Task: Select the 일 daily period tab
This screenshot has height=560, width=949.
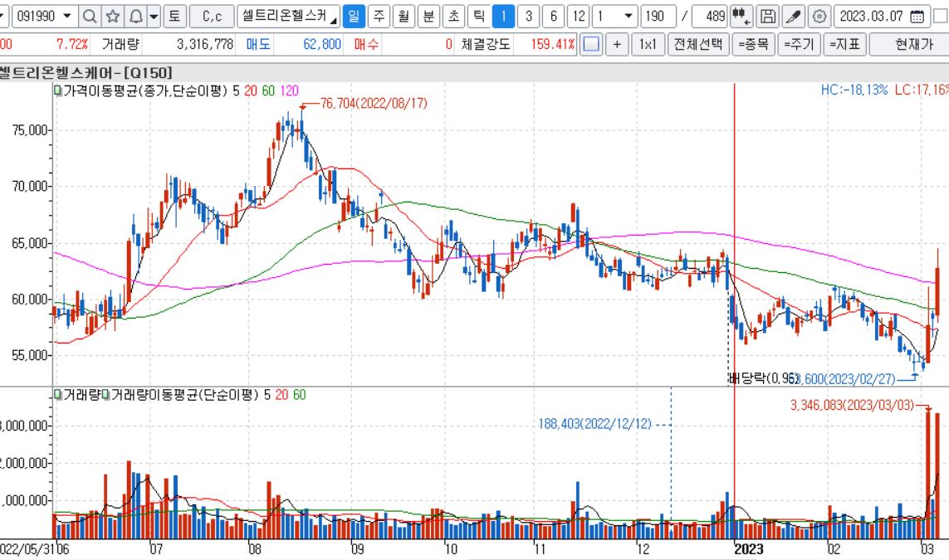Action: (354, 17)
